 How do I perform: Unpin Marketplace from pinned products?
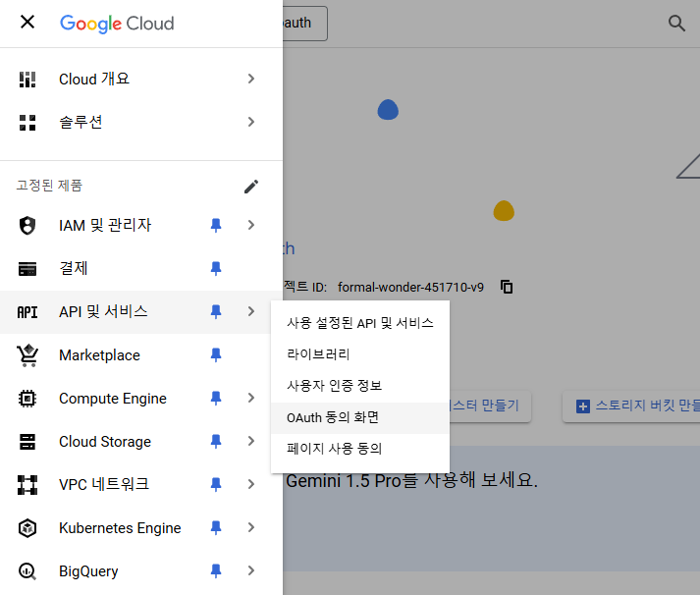tap(216, 354)
